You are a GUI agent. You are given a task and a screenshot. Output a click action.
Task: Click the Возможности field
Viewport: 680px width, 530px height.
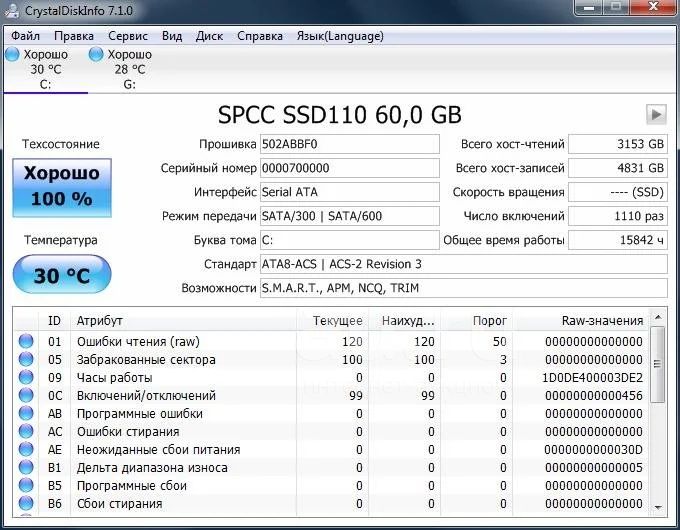(x=464, y=288)
